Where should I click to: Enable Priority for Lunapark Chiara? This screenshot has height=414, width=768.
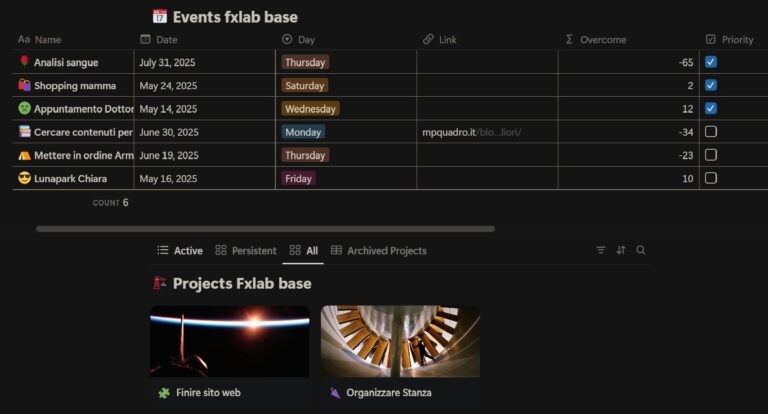pos(711,178)
